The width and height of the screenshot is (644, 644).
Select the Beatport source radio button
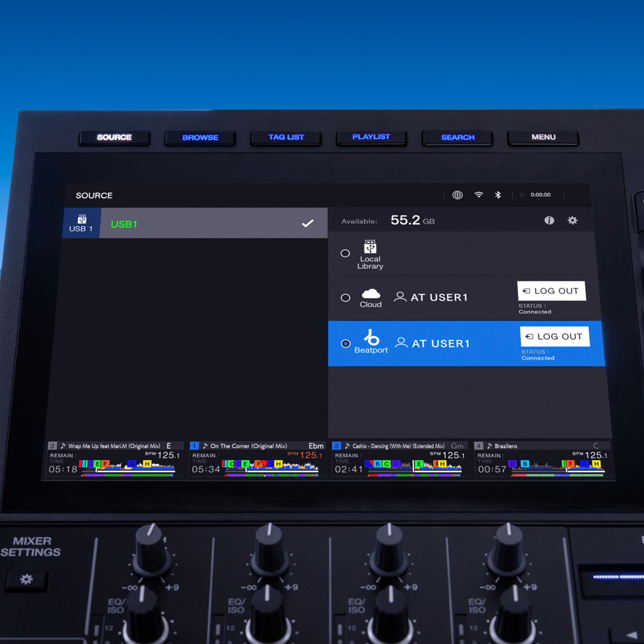click(x=345, y=343)
